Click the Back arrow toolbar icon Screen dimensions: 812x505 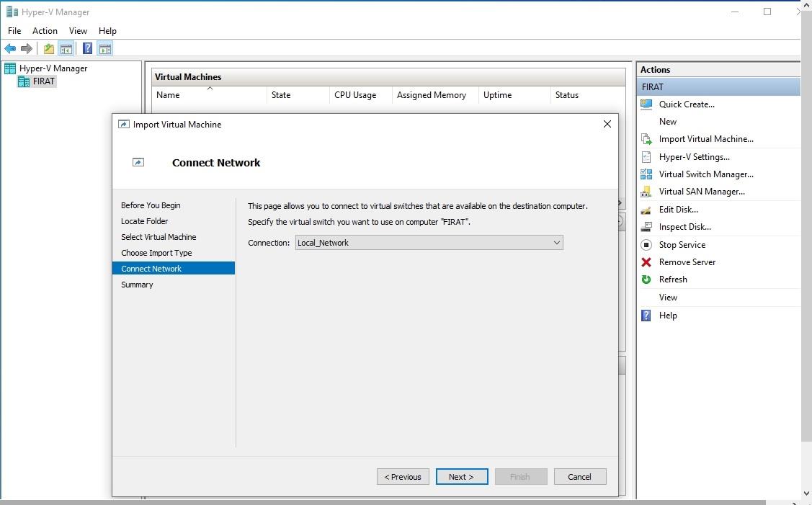point(10,49)
